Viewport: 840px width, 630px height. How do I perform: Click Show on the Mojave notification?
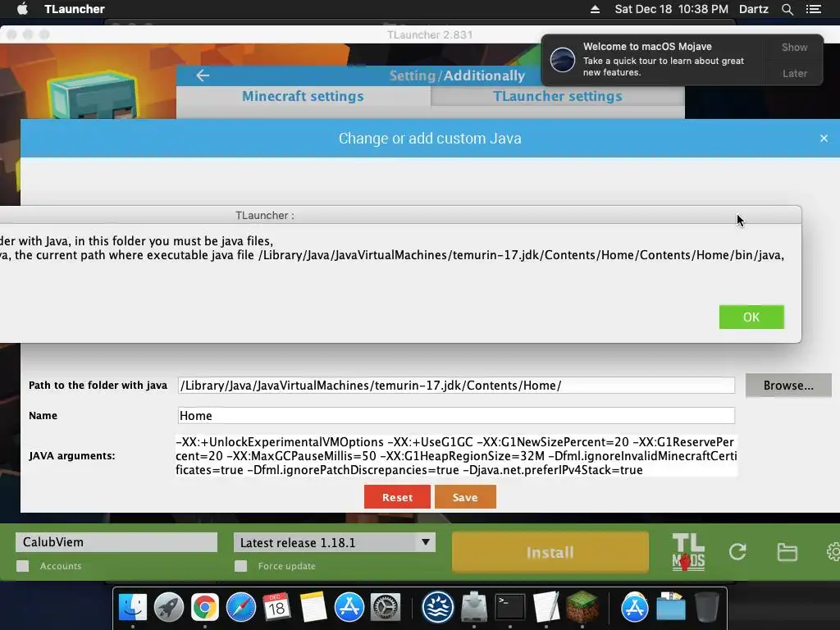(x=794, y=47)
